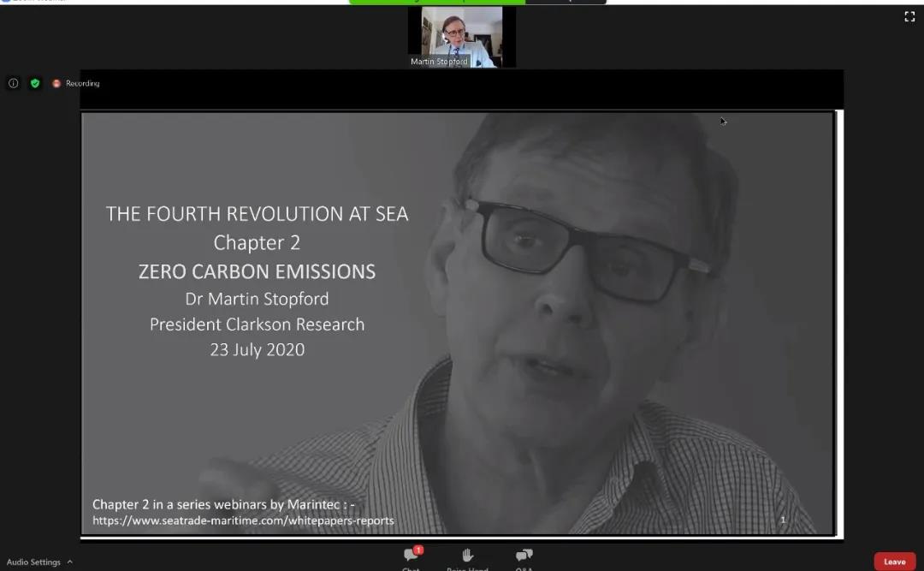Leave the webinar with the red button
Viewport: 924px width, 571px height.
point(895,562)
